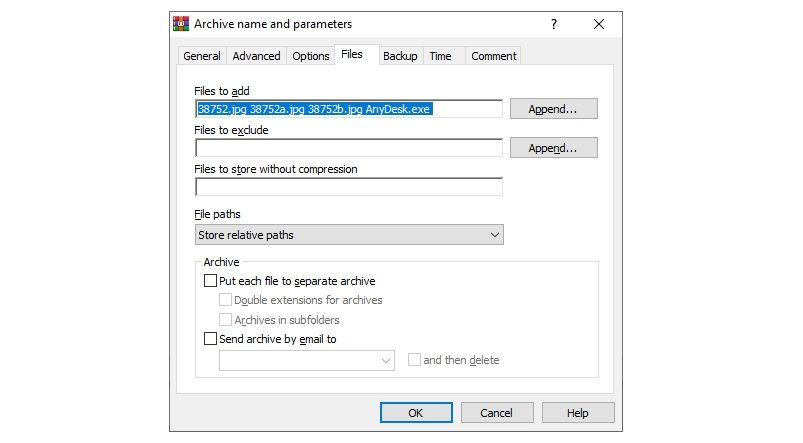The height and width of the screenshot is (443, 803).
Task: Click the WinRAR icon in title bar
Action: 182,23
